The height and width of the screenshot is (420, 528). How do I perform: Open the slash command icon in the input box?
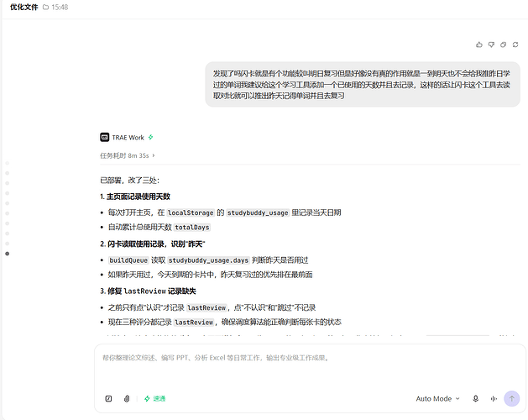(108, 399)
